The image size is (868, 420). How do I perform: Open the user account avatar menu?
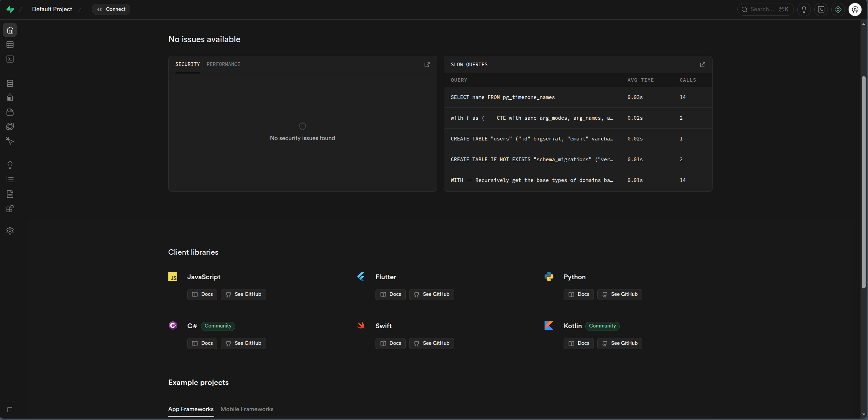tap(855, 10)
